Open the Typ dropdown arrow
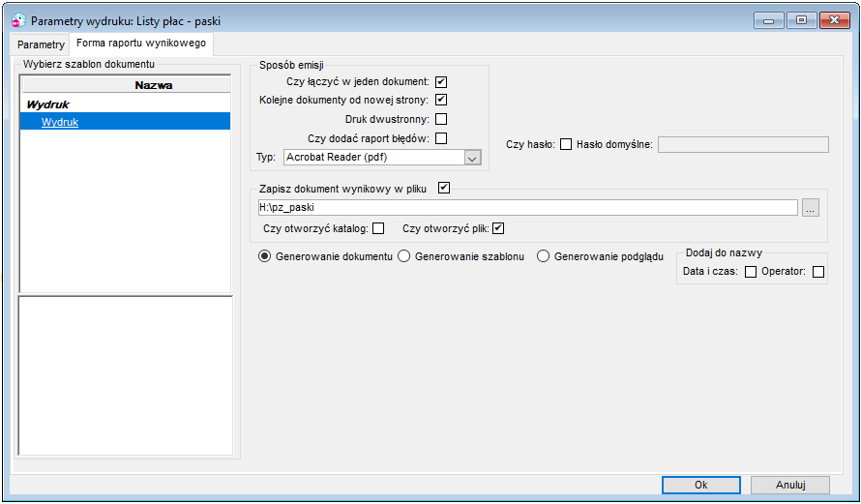 click(x=472, y=158)
